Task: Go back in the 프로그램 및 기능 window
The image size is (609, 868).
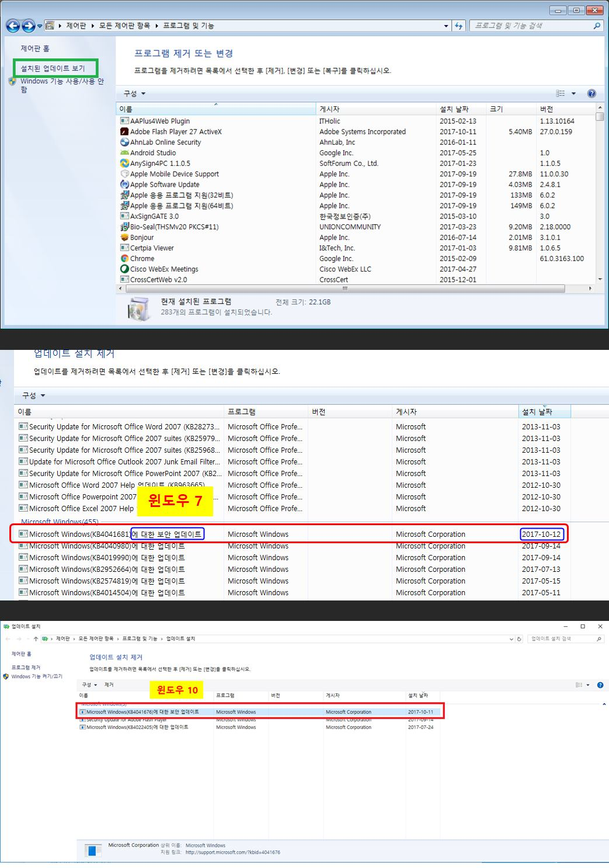Action: (12, 26)
